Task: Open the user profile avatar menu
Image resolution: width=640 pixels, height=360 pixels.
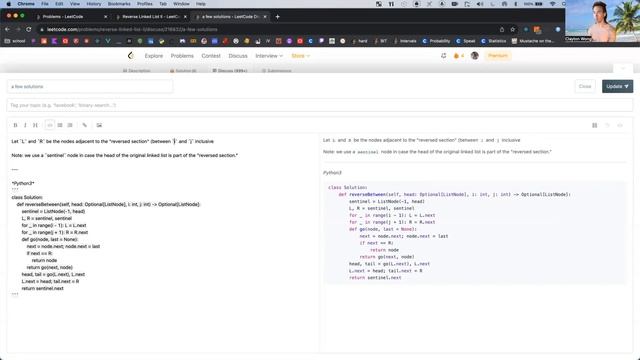Action: click(474, 56)
